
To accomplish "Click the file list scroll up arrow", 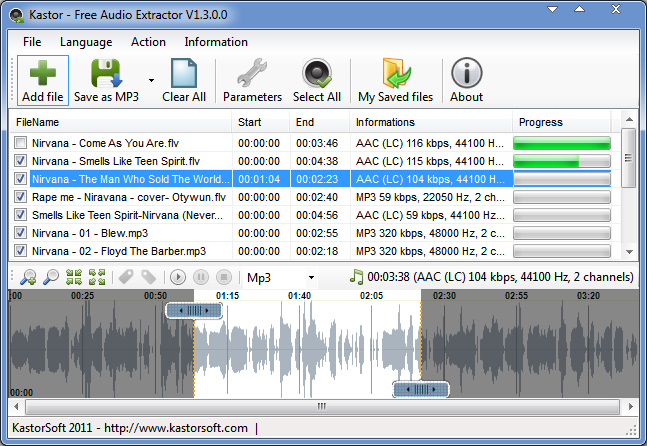I will [x=629, y=120].
